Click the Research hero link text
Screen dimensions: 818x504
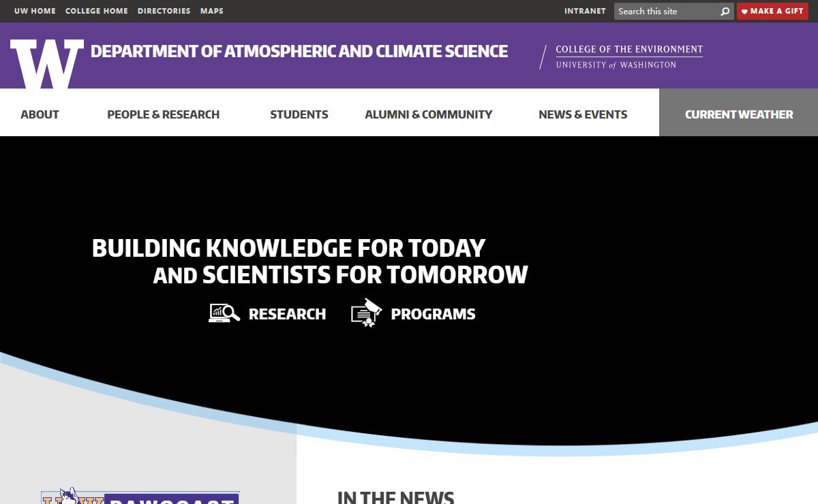point(287,314)
